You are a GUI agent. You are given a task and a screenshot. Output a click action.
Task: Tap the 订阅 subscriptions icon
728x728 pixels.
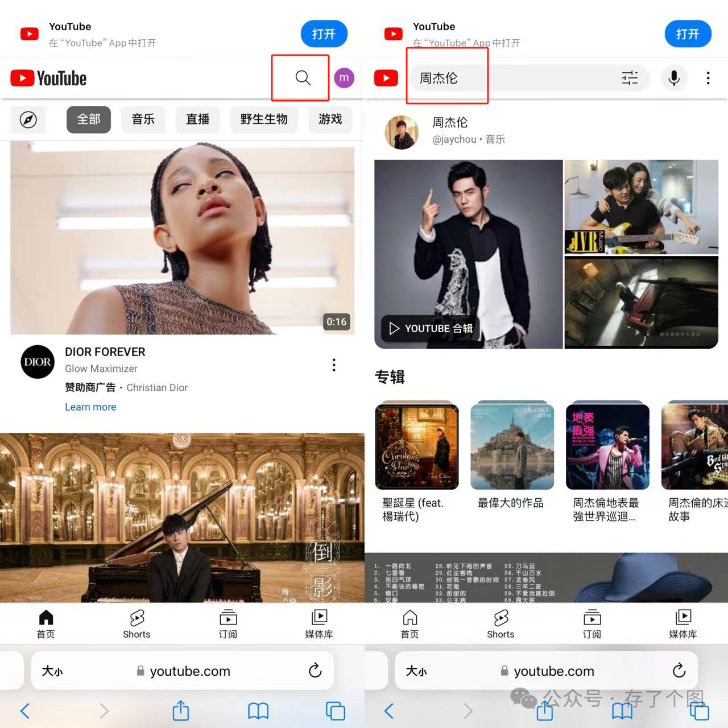tap(228, 623)
